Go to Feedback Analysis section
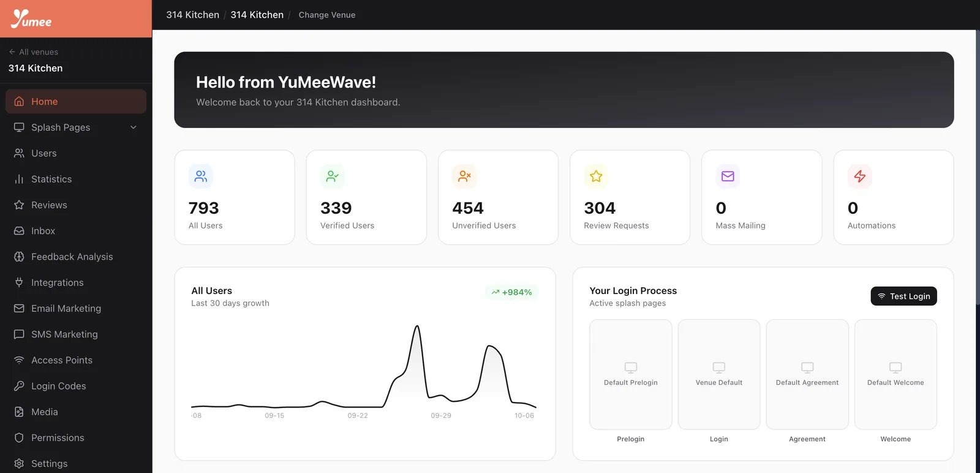The height and width of the screenshot is (473, 980). [76, 257]
